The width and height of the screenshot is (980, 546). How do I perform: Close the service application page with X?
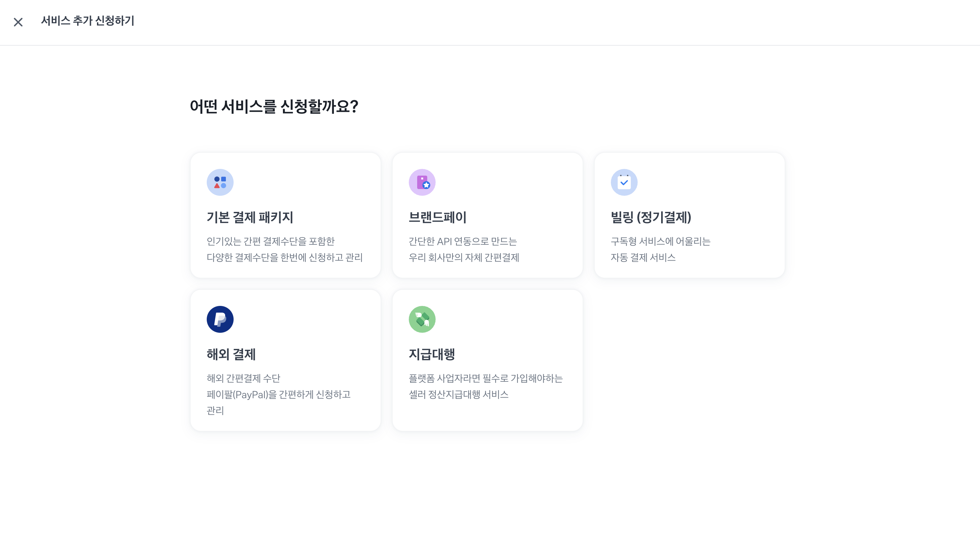click(18, 22)
